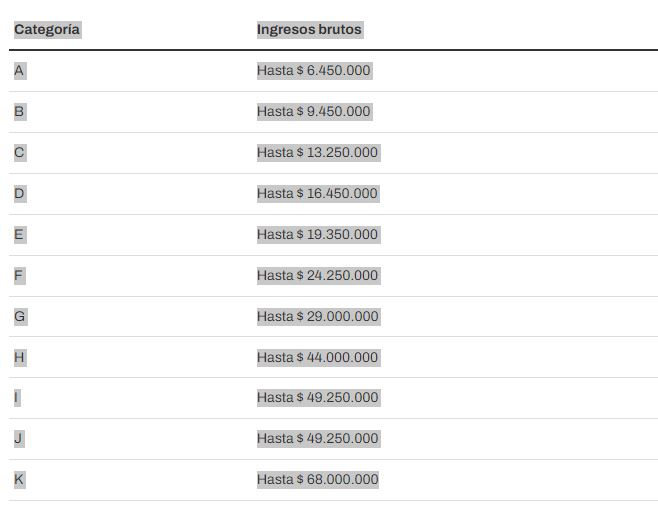The image size is (658, 508).
Task: Click the "Hasta $ 24.250.000" amount
Action: 317,276
